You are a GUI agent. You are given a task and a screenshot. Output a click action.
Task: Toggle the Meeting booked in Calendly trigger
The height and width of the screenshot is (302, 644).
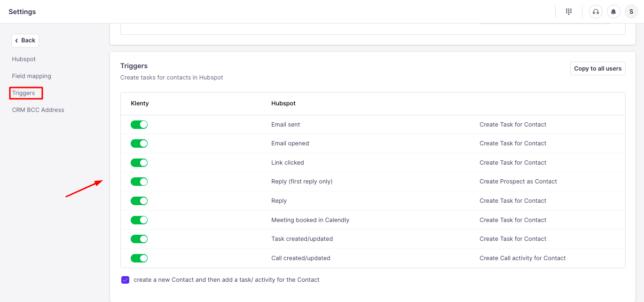pyautogui.click(x=139, y=220)
